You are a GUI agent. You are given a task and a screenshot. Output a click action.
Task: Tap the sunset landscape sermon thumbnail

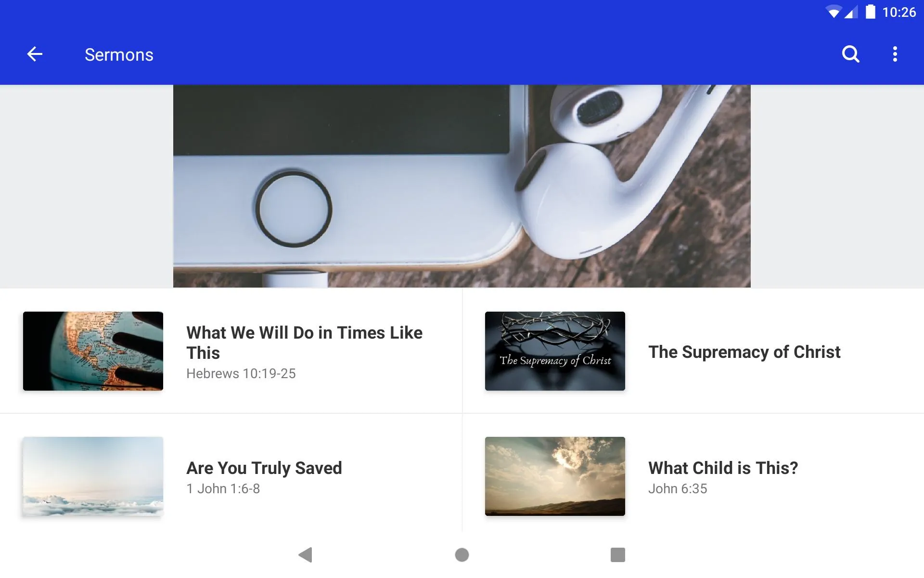click(x=555, y=476)
